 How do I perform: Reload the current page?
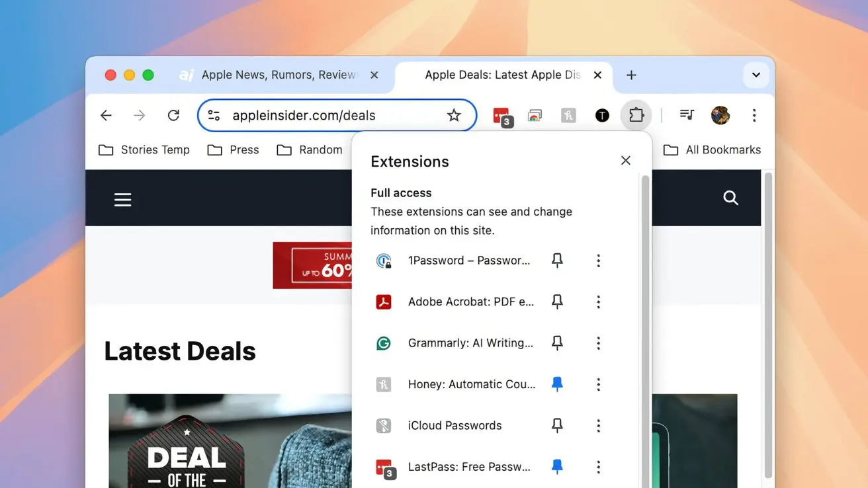173,116
